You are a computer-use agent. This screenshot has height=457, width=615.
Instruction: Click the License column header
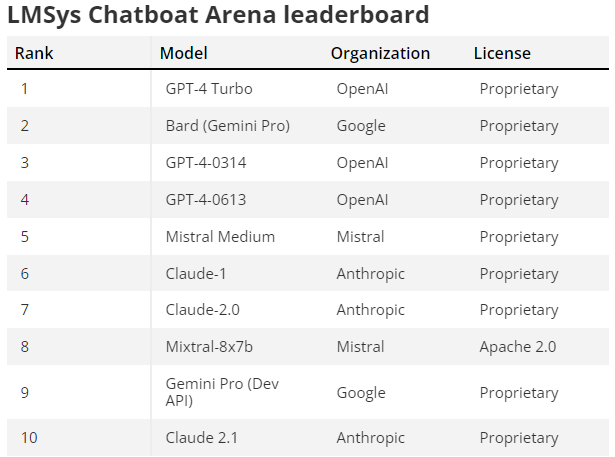(x=502, y=53)
